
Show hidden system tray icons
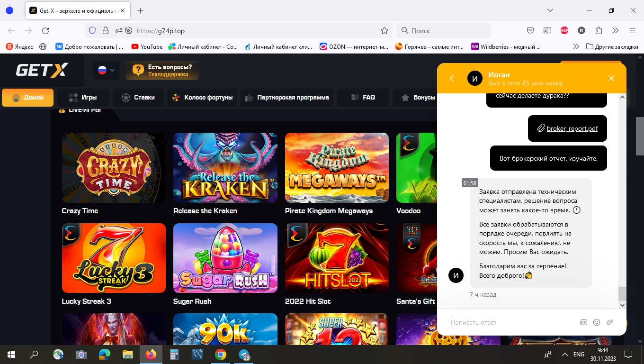(x=564, y=355)
